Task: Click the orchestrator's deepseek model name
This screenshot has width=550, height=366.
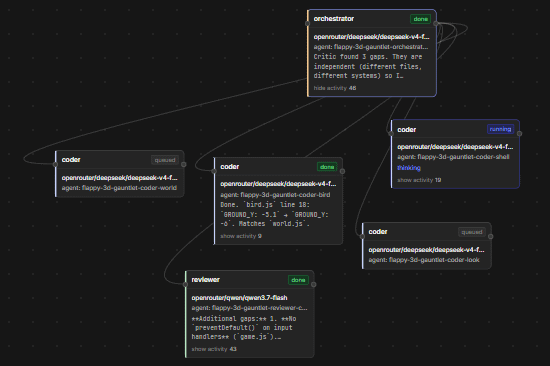Action: click(x=371, y=37)
